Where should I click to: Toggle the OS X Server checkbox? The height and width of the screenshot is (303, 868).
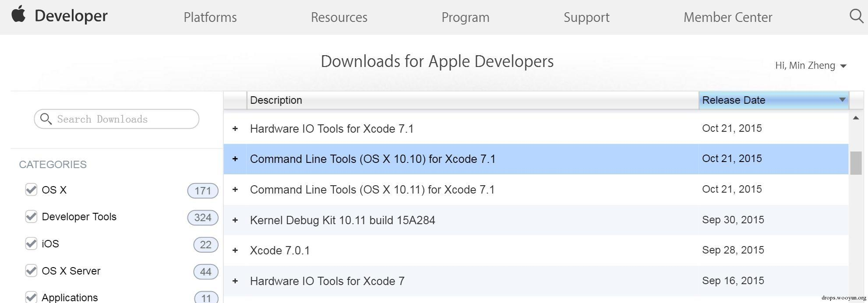click(x=31, y=271)
